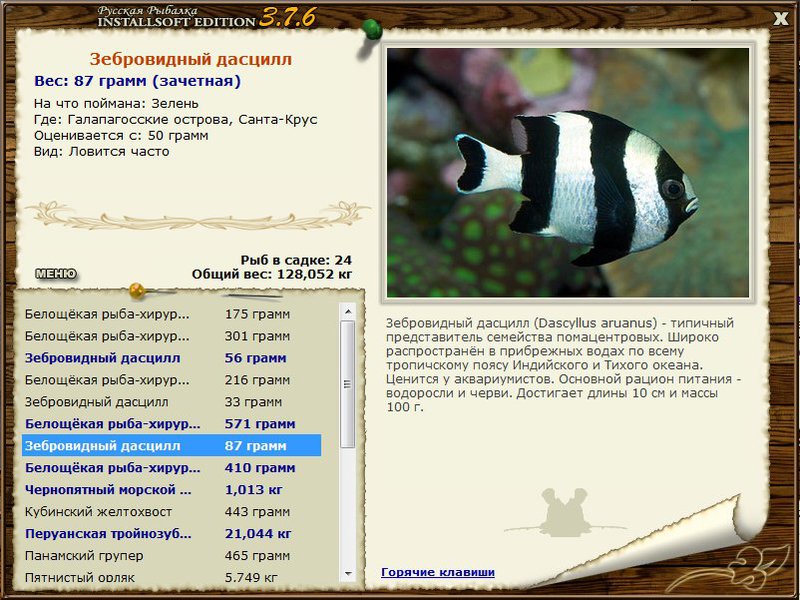800x600 pixels.
Task: Click the scroll down arrow of the fish list
Action: [x=348, y=574]
